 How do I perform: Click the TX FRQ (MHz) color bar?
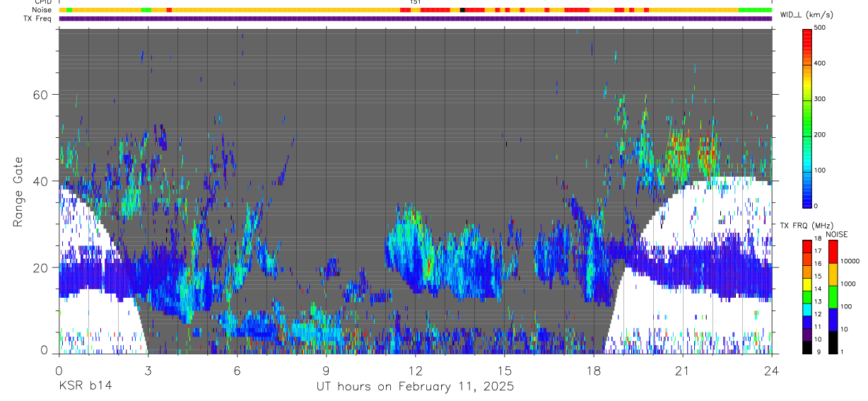coord(807,296)
